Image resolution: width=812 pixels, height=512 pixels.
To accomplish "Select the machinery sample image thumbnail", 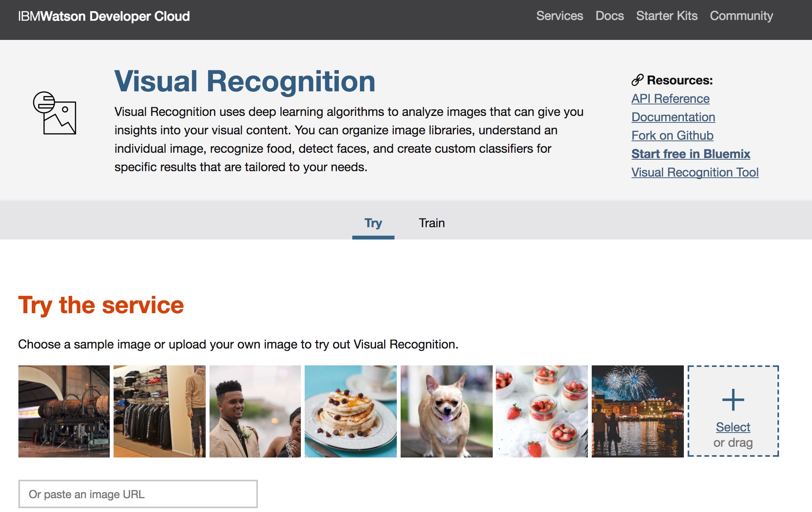I will coord(64,411).
